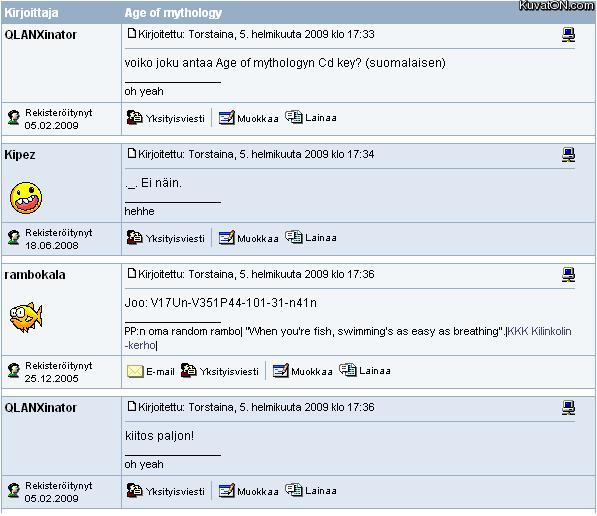Send Yksityisviesti to rambokala
This screenshot has width=597, height=516.
point(220,371)
